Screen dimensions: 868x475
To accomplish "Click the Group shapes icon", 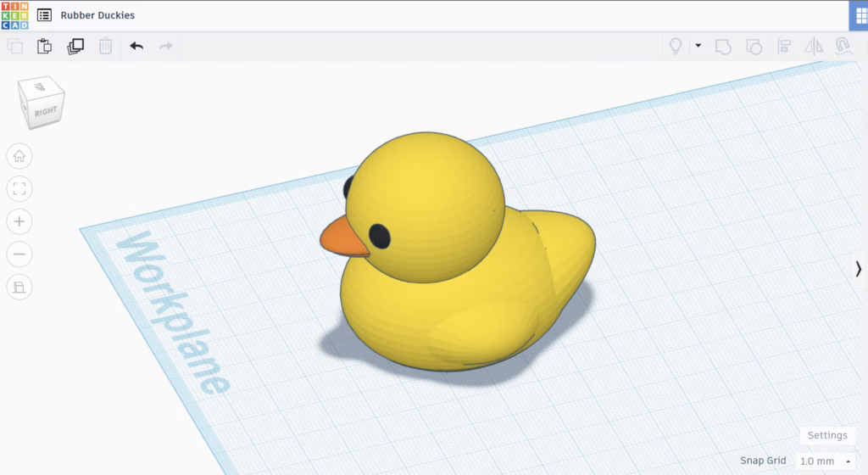I will pyautogui.click(x=723, y=47).
